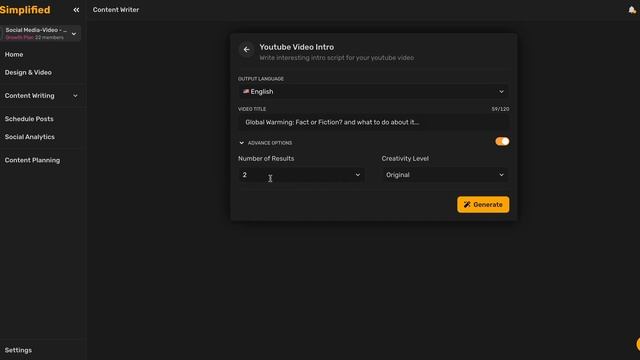Open Settings in the sidebar

tap(18, 350)
